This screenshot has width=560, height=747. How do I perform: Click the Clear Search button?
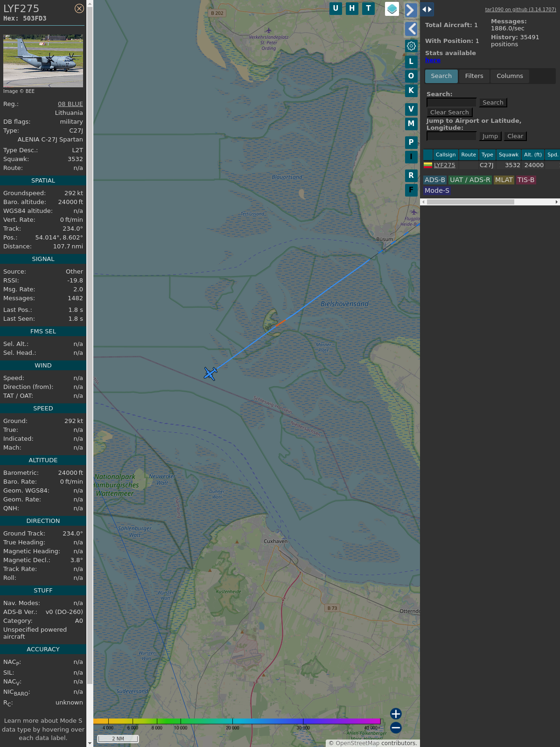[449, 113]
